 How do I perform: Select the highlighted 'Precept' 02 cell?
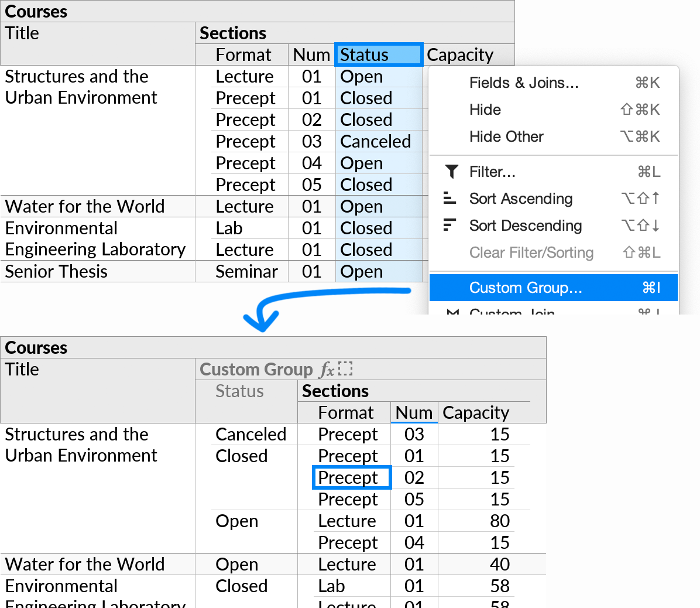(351, 477)
